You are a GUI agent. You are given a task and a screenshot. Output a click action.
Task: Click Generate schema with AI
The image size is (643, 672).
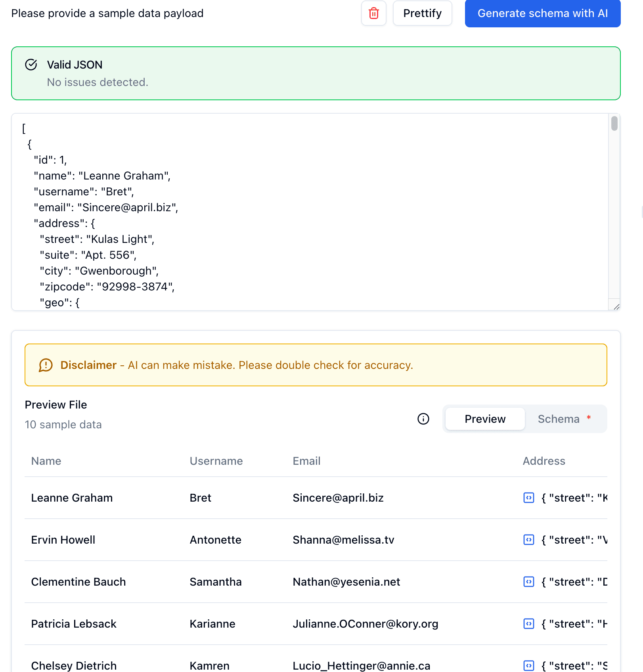(x=542, y=13)
